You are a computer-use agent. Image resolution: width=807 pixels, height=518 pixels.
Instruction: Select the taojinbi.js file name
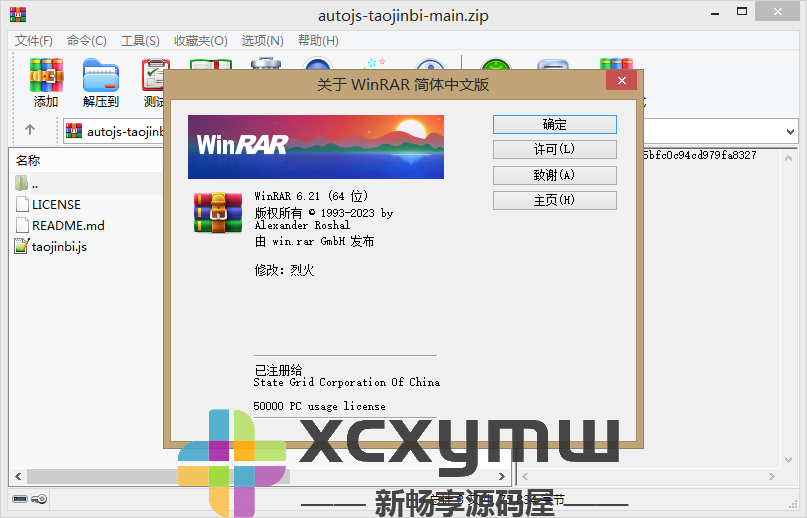click(59, 247)
